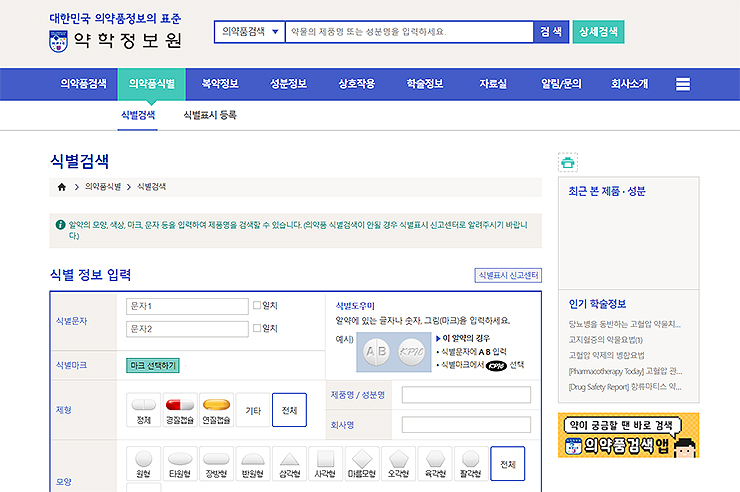Click the 문자2 input field
740x492 pixels.
(187, 329)
